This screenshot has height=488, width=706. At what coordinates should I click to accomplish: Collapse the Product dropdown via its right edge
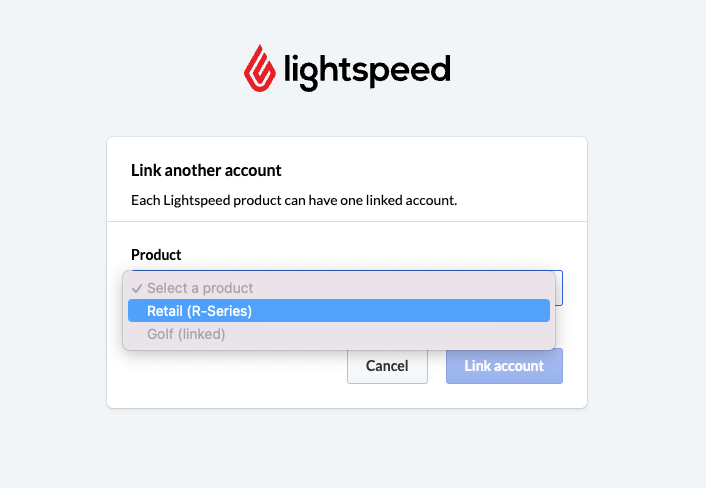coord(559,288)
